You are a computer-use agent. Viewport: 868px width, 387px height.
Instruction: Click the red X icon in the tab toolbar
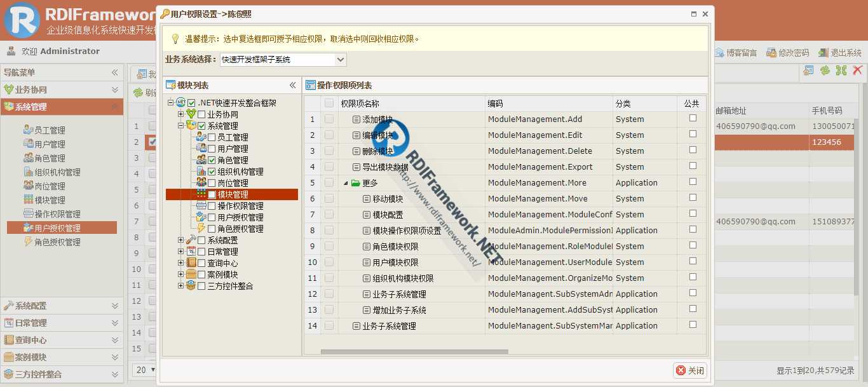coord(858,71)
